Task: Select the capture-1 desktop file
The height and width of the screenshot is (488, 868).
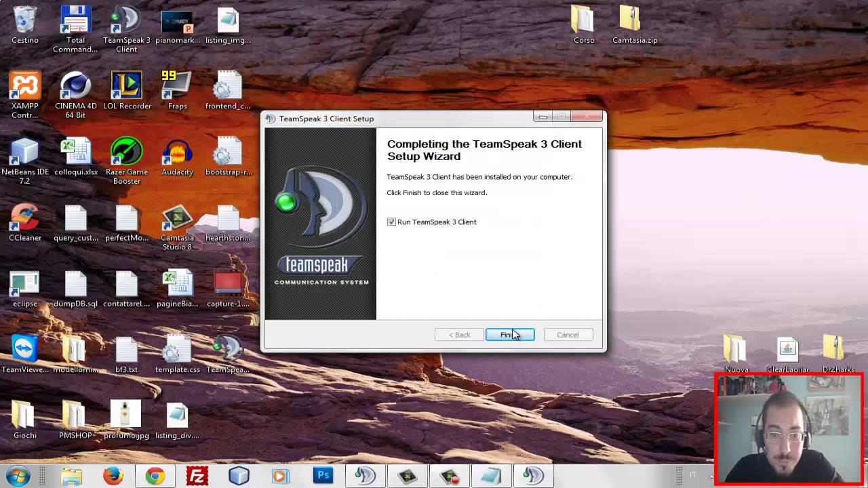Action: tap(228, 288)
